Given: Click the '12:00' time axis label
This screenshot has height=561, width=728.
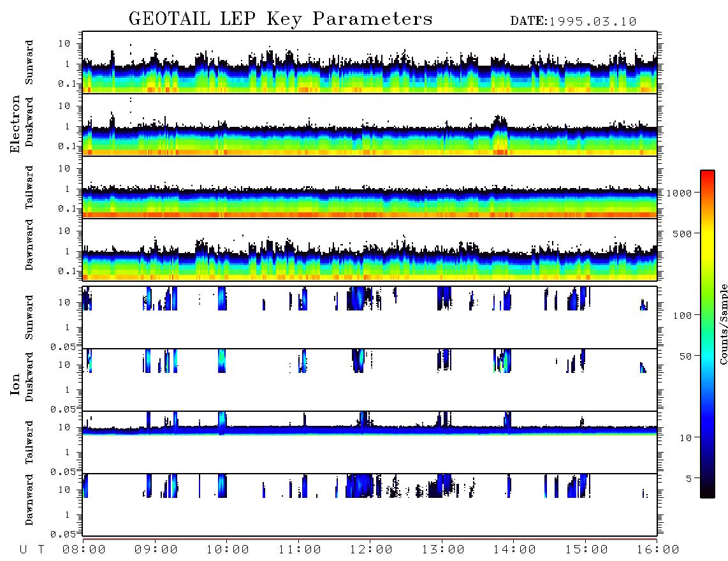Looking at the screenshot, I should (371, 550).
